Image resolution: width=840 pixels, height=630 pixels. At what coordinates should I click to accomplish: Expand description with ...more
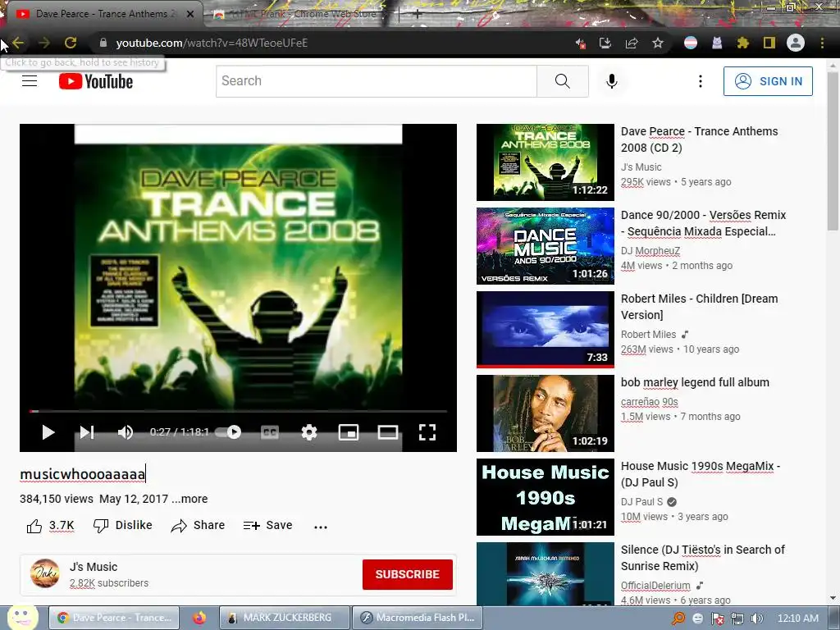189,499
